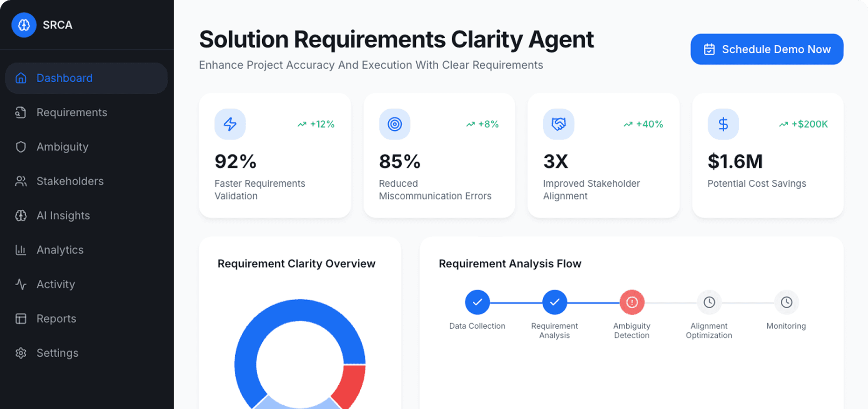Click the red segment of donut chart
This screenshot has height=409, width=868.
click(351, 385)
